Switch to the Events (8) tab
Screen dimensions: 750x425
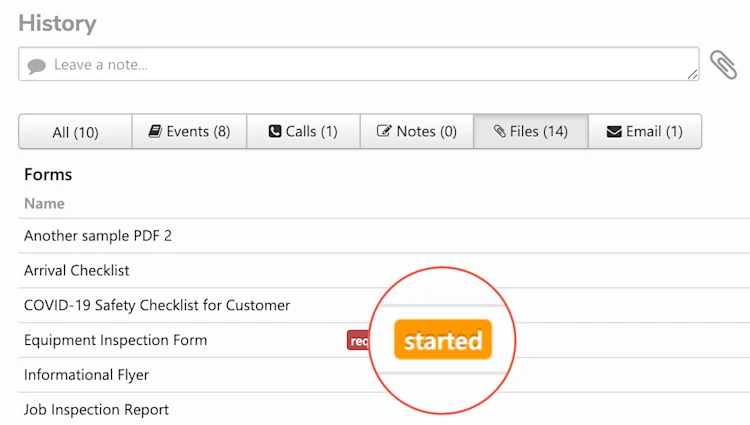(189, 131)
